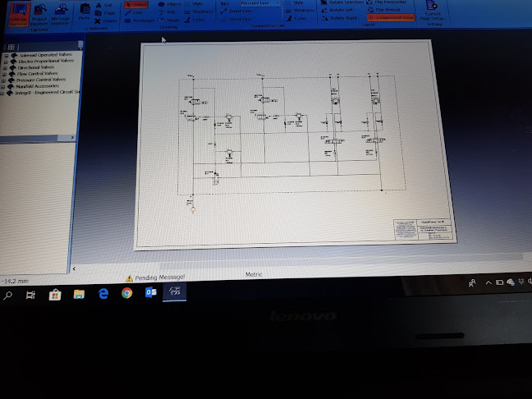Copy the selected item
The width and height of the screenshot is (532, 399).
pyautogui.click(x=105, y=13)
